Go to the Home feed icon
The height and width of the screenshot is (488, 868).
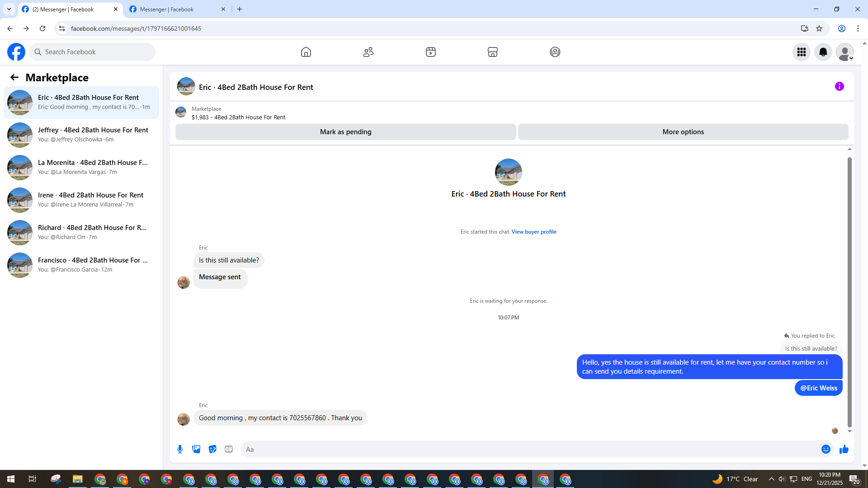(306, 52)
